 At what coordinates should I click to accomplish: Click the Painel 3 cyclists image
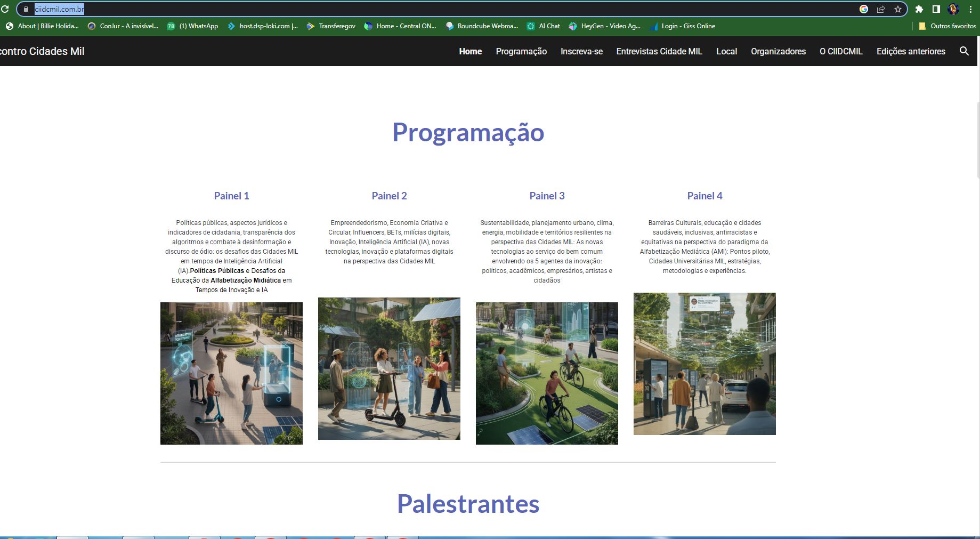click(x=547, y=373)
